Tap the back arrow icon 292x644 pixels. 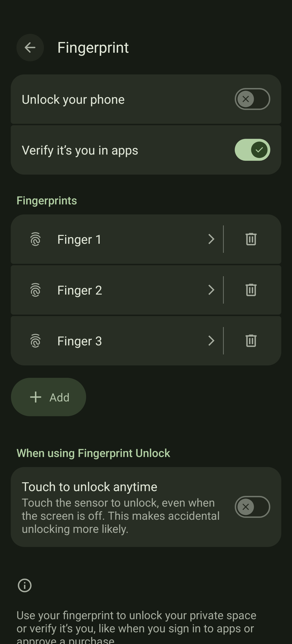click(30, 47)
